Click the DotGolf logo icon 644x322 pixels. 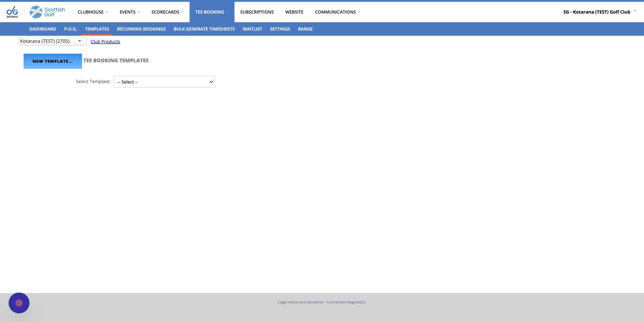12,12
